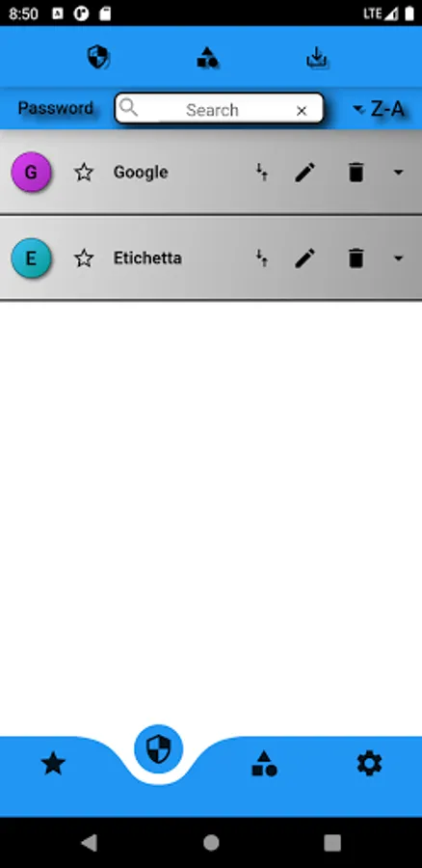
Task: Tap the purple G avatar circle
Action: click(31, 173)
